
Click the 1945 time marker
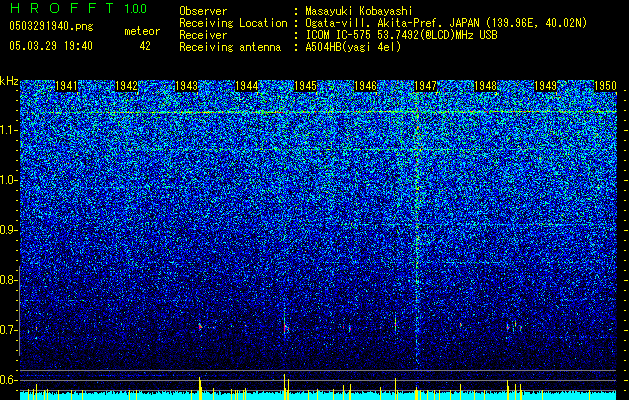click(305, 86)
